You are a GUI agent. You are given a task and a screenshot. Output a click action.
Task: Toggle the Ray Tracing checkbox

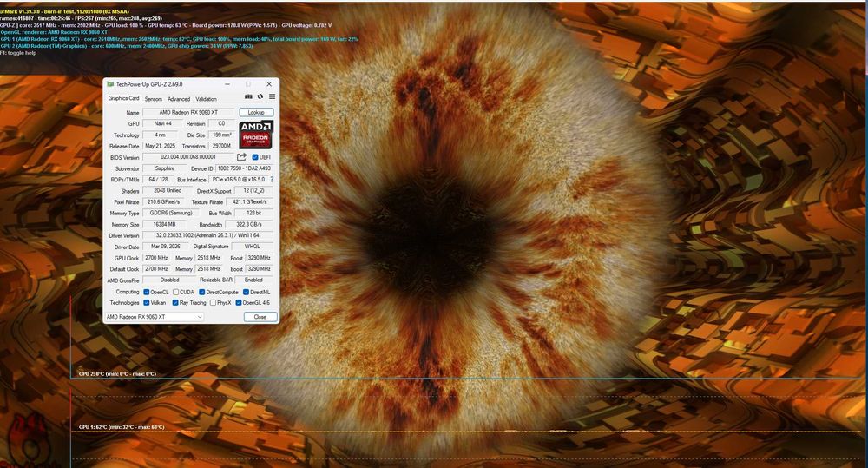click(175, 302)
